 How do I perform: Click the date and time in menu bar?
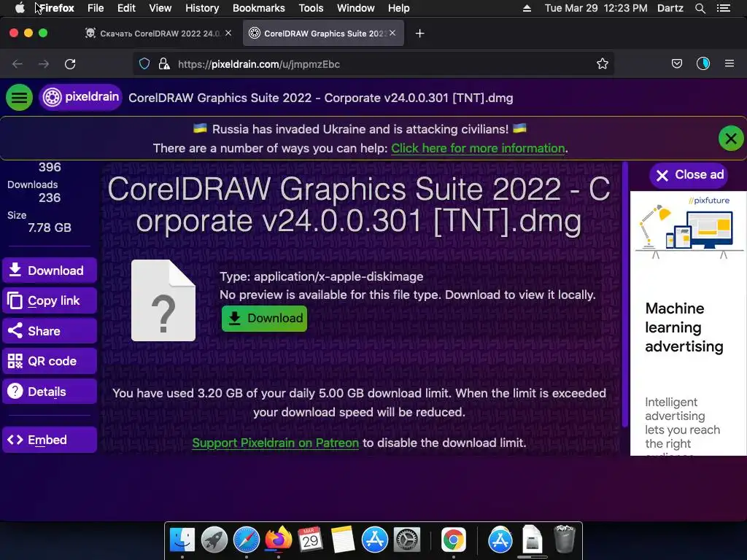[x=596, y=8]
